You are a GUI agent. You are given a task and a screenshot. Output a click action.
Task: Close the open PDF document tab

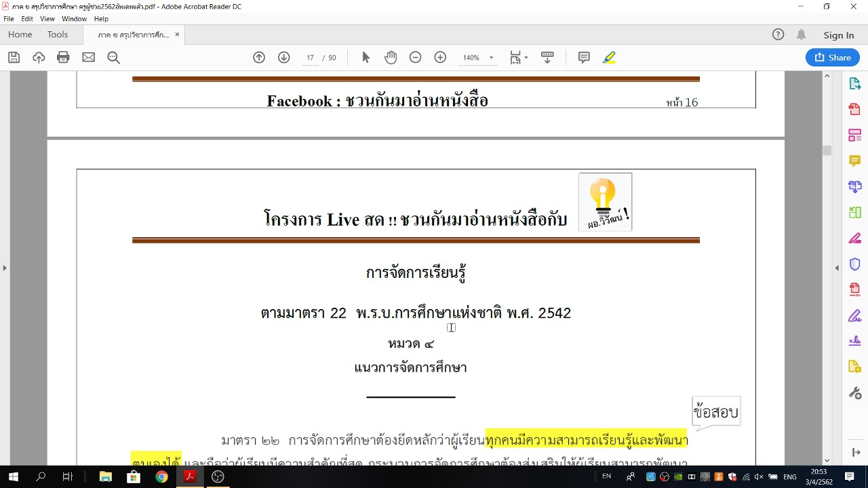[x=177, y=35]
